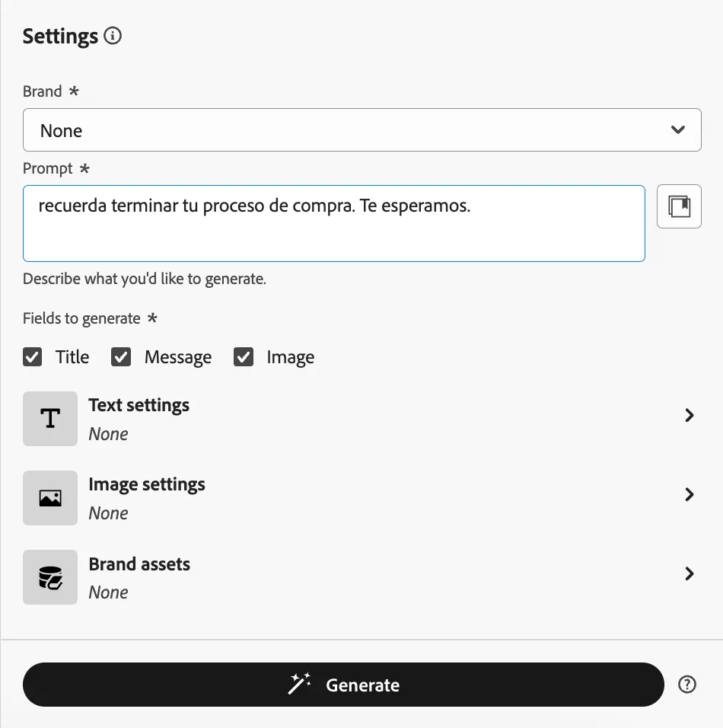Viewport: 723px width, 728px height.
Task: Click the Brand assets title
Action: tap(139, 564)
